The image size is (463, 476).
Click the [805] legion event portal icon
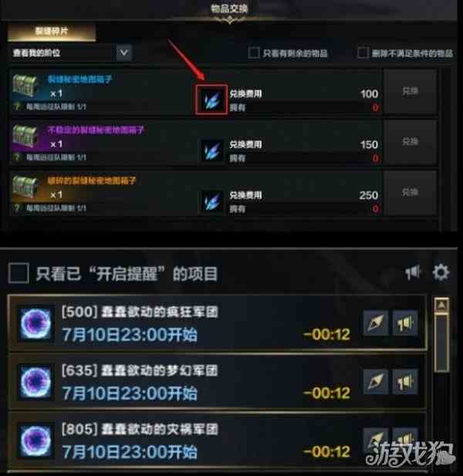pos(35,441)
